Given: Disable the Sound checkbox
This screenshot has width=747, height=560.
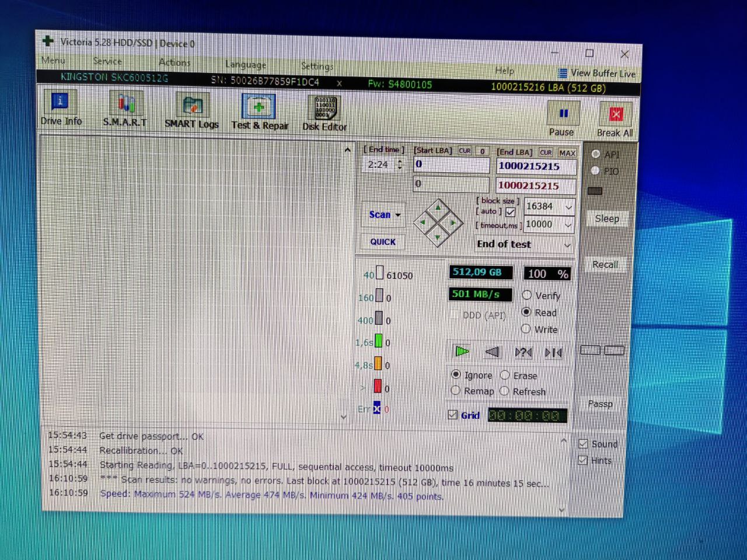Looking at the screenshot, I should tap(583, 444).
